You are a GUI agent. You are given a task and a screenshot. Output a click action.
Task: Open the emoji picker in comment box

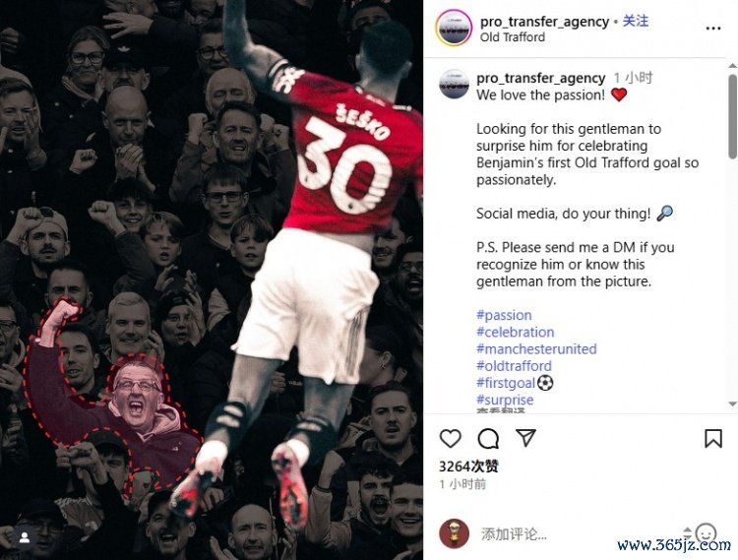click(x=706, y=533)
